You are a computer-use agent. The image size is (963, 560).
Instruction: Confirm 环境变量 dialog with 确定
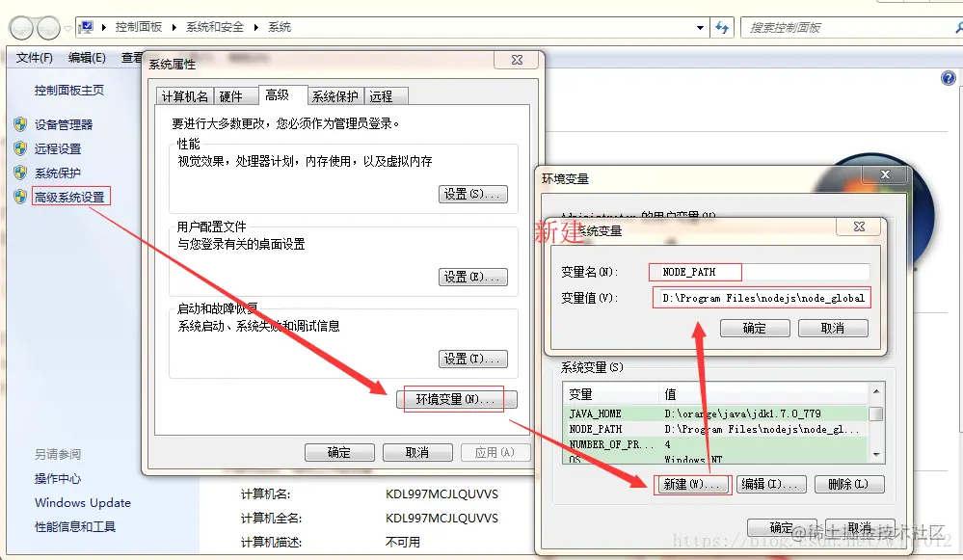pos(781,527)
